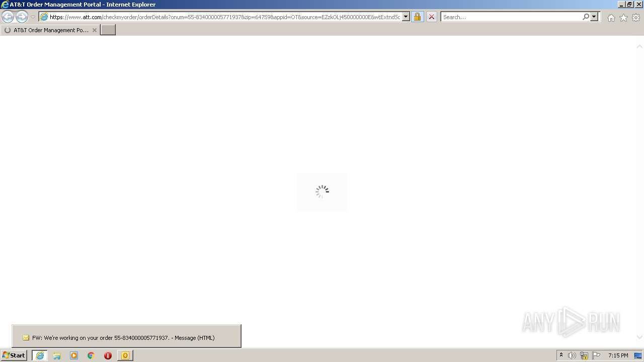Image resolution: width=644 pixels, height=362 pixels.
Task: Open the network tray icon
Action: (x=584, y=355)
